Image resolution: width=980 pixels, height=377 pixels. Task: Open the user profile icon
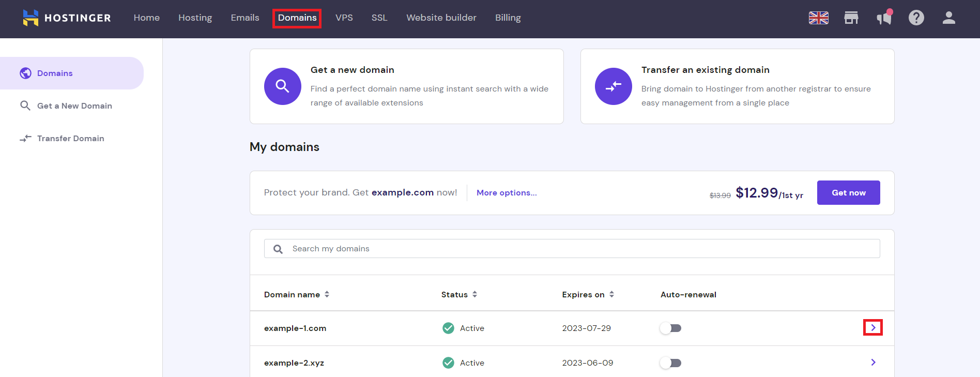[x=949, y=18]
